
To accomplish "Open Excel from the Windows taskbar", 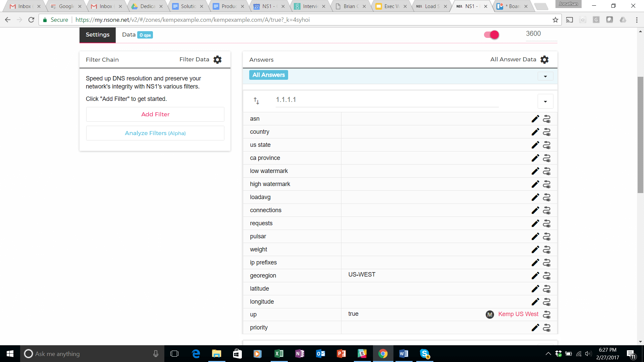I will point(279,354).
